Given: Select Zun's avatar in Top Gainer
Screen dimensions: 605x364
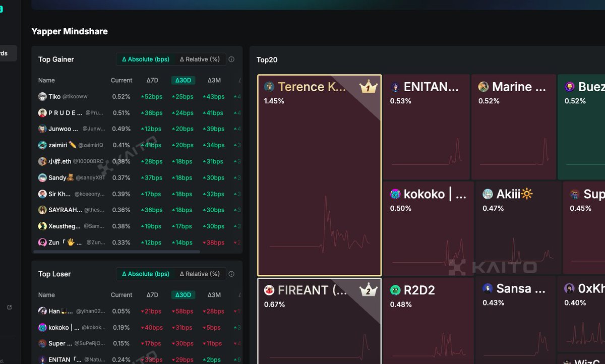Looking at the screenshot, I should point(43,242).
